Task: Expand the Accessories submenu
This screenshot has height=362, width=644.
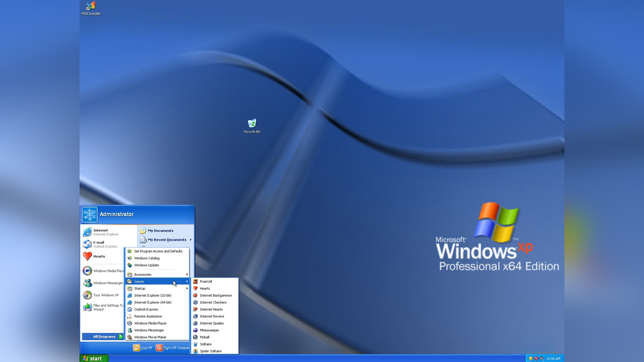Action: pos(142,275)
